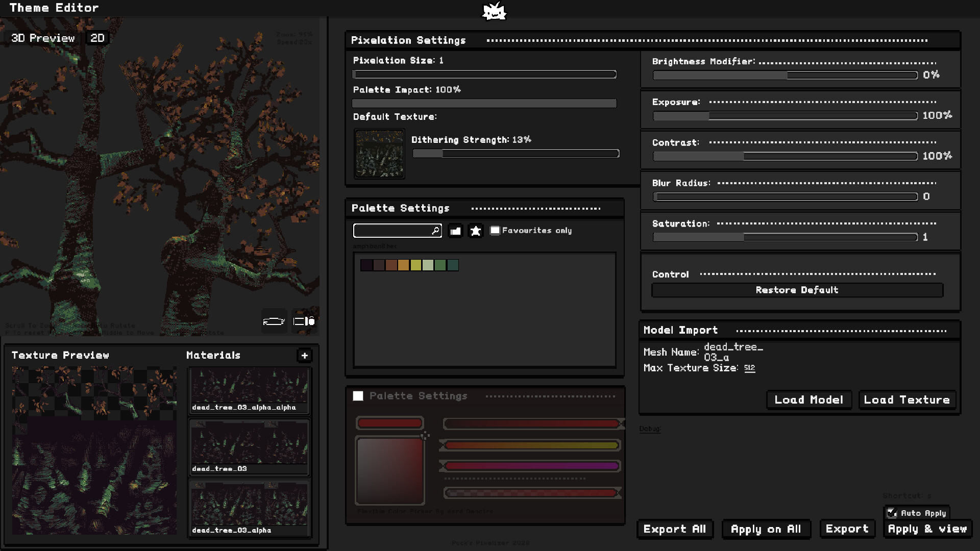Pick the orange swatch in the palette
This screenshot has width=980, height=551.
click(x=403, y=265)
